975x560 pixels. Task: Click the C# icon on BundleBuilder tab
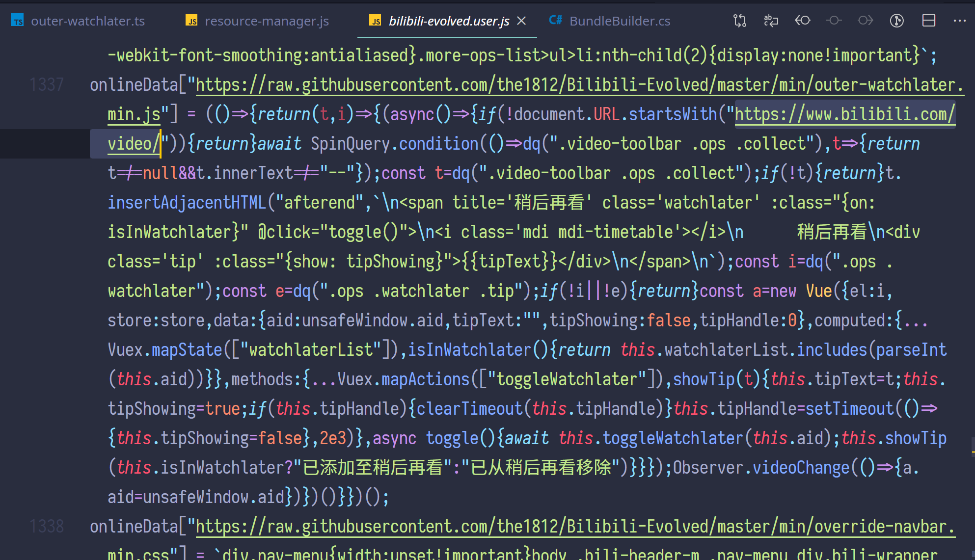click(555, 21)
